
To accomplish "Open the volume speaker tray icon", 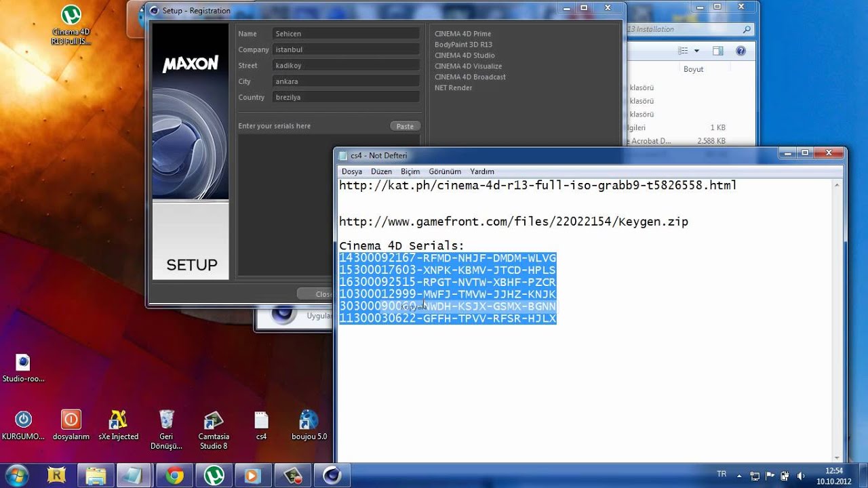I will pyautogui.click(x=801, y=476).
